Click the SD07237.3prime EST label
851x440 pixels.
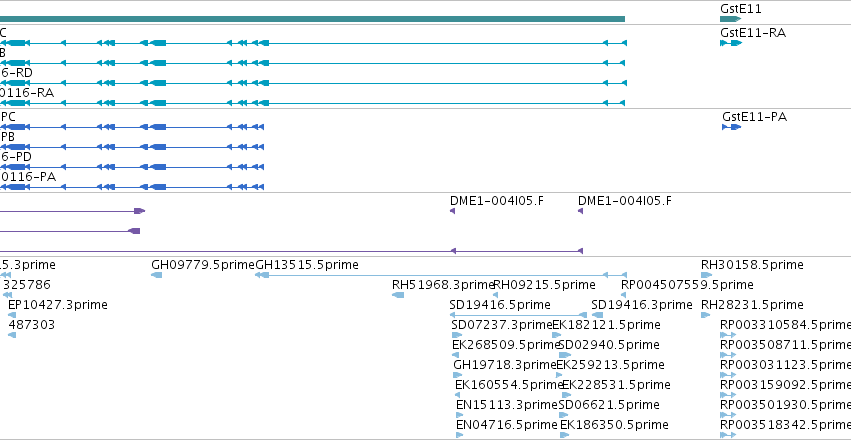[x=502, y=325]
